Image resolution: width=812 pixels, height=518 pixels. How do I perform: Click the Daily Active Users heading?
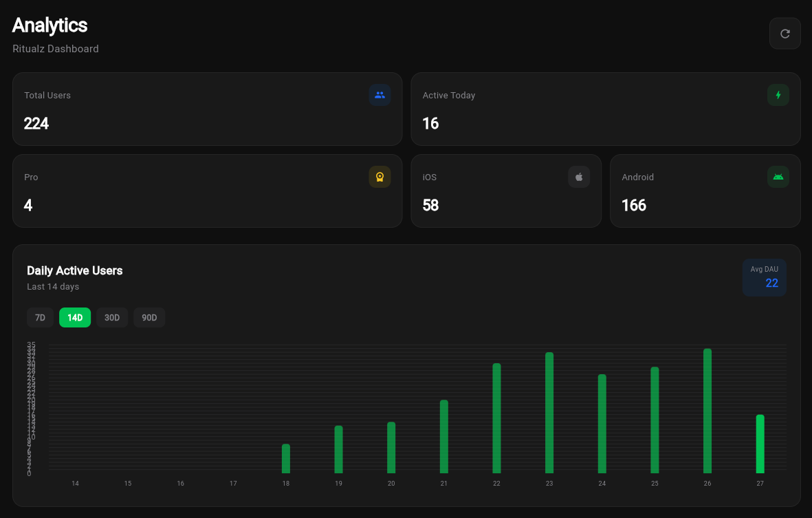[x=74, y=270]
